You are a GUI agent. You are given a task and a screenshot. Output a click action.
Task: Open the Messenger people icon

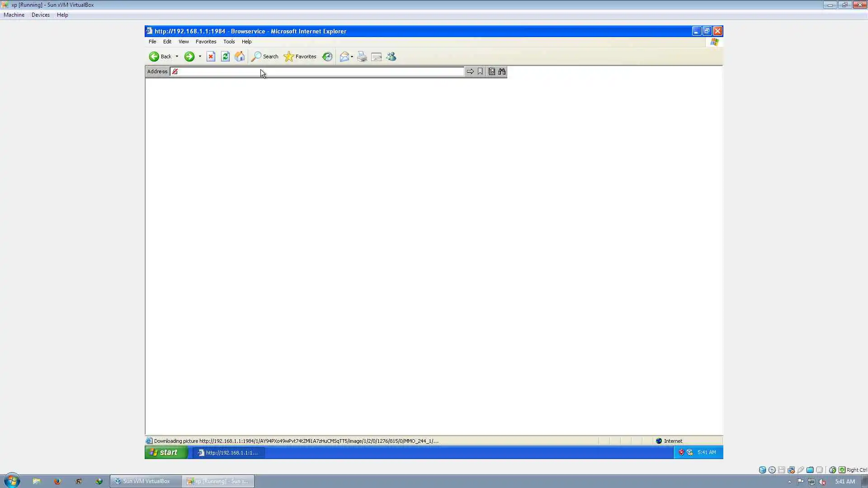[391, 56]
